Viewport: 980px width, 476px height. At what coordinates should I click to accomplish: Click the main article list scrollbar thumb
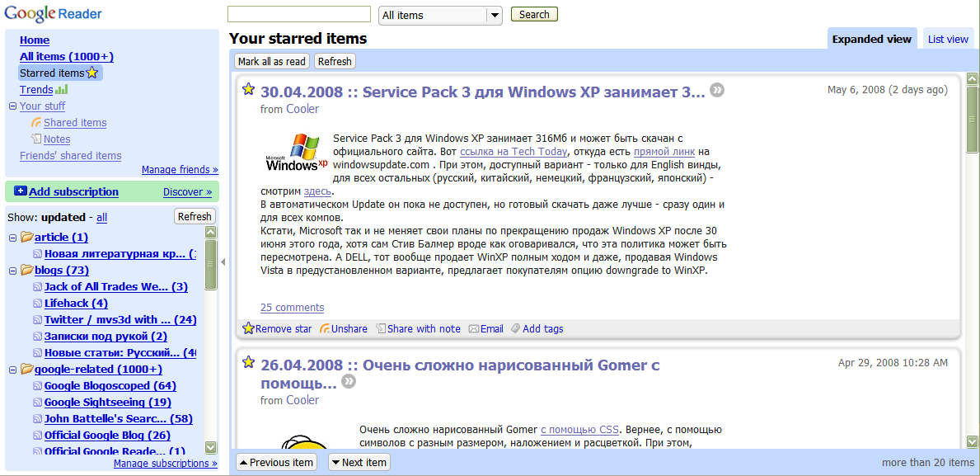pyautogui.click(x=972, y=119)
